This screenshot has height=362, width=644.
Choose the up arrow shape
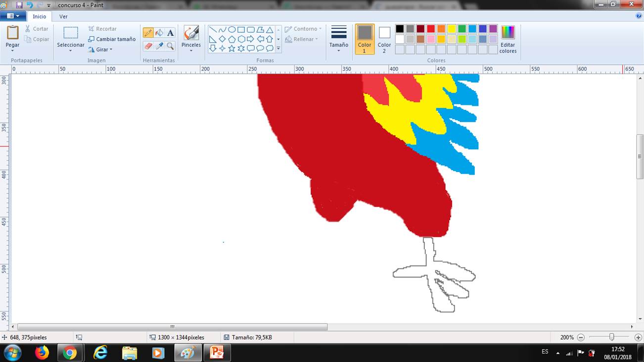[x=270, y=39]
